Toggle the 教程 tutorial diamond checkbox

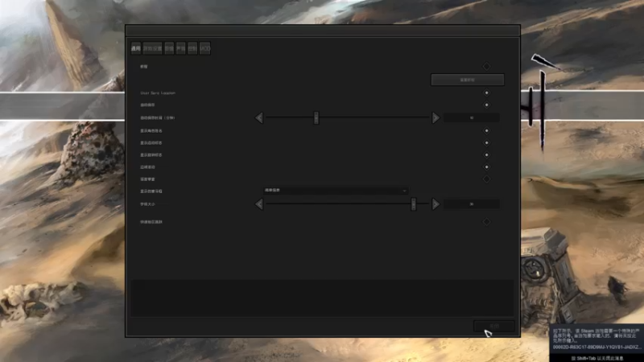pyautogui.click(x=486, y=66)
